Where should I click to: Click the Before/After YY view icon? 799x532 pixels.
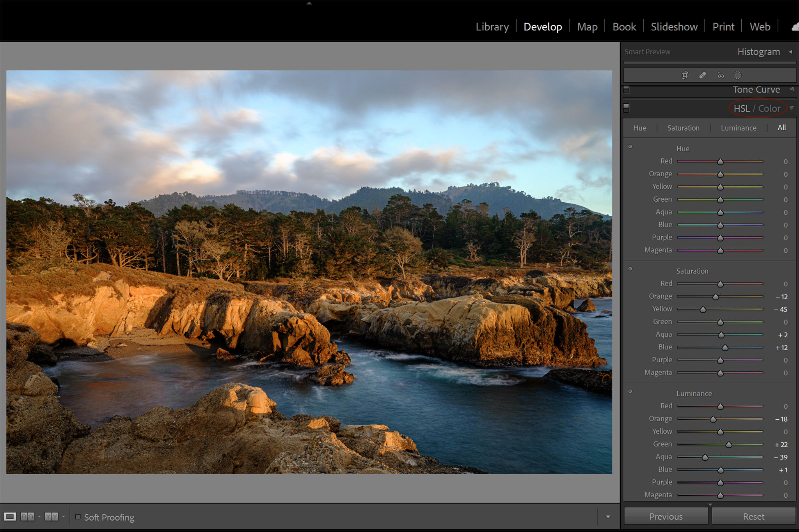pos(51,517)
